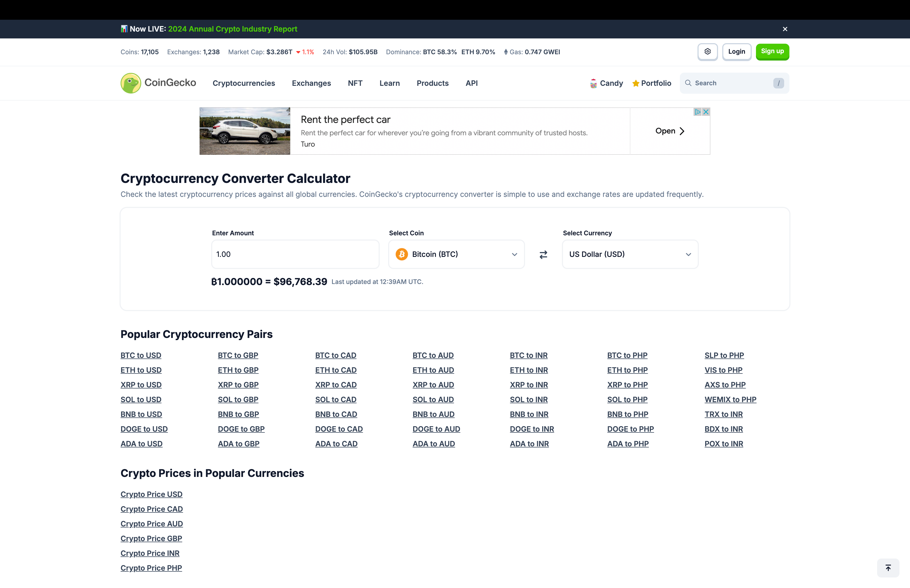910x588 pixels.
Task: Click the Ethereum gas icon
Action: pos(506,52)
